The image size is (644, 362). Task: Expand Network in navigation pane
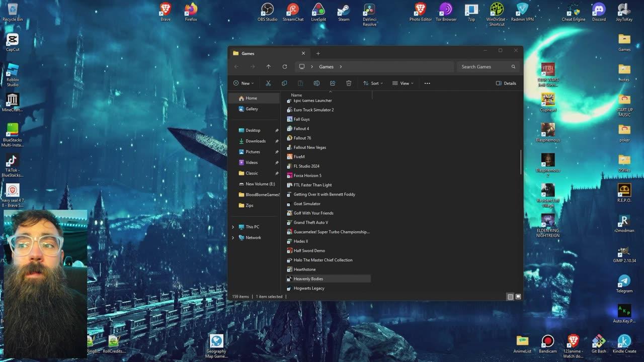tap(233, 237)
